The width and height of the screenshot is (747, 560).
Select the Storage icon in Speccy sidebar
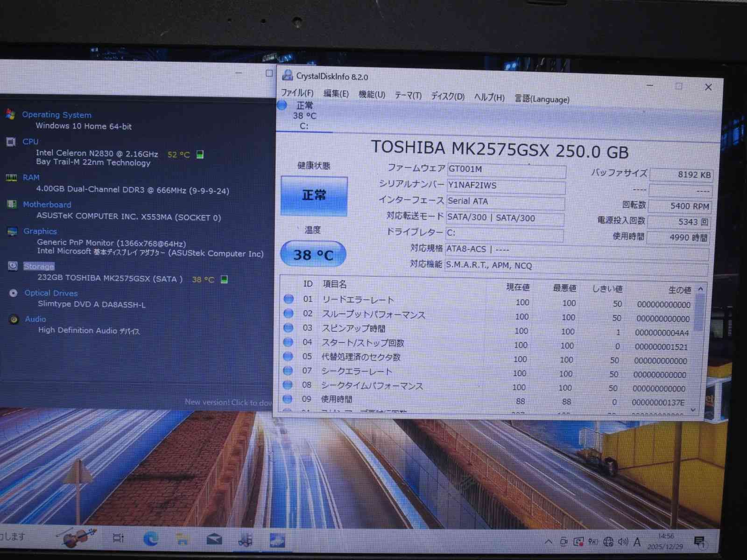click(12, 266)
